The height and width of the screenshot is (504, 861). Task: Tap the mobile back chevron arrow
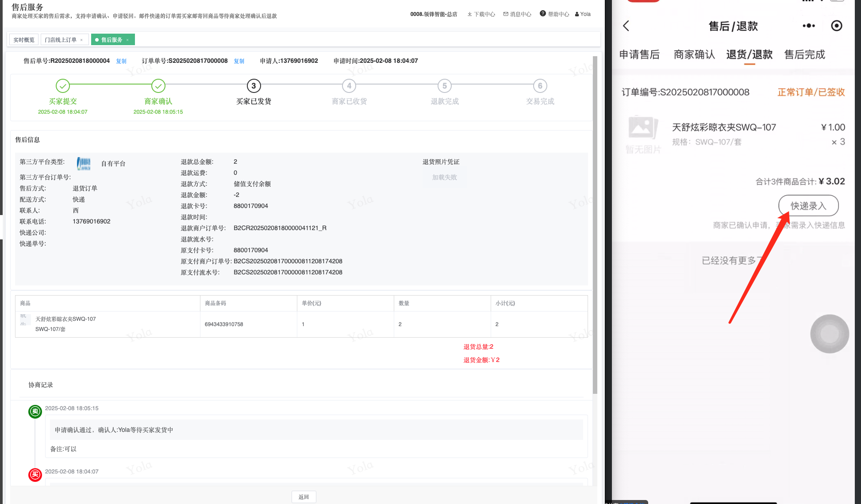[626, 26]
